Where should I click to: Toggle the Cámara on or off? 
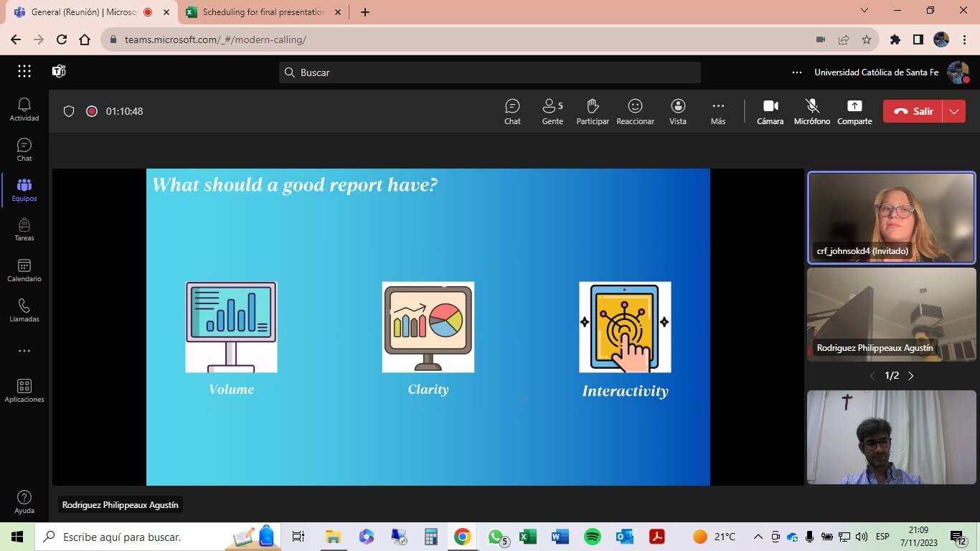(x=771, y=111)
